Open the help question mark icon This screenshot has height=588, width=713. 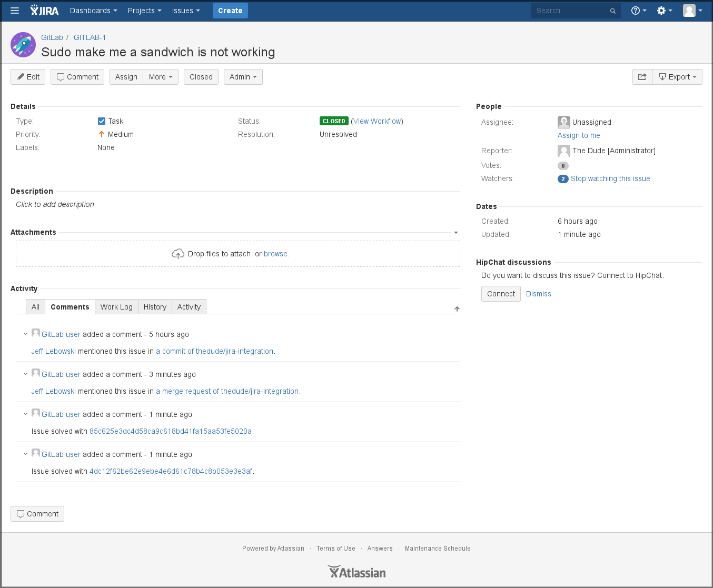coord(635,10)
